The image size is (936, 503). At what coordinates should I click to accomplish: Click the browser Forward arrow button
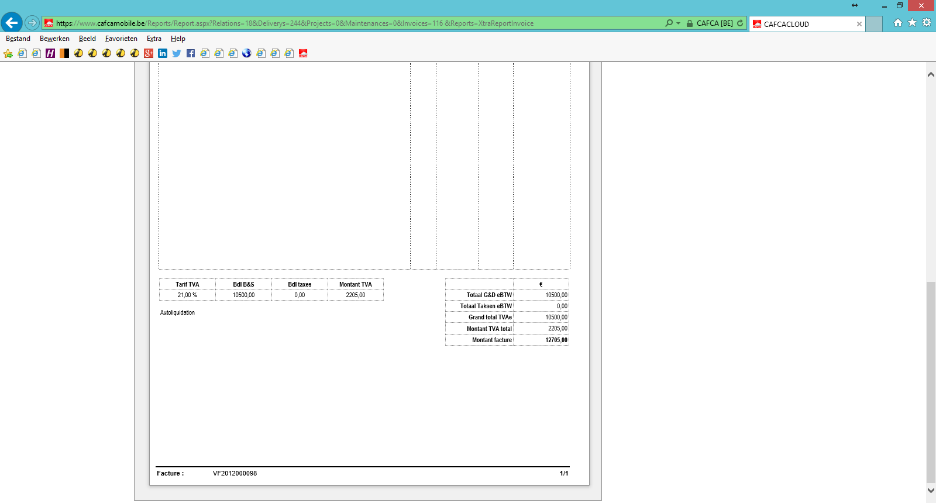pyautogui.click(x=32, y=23)
